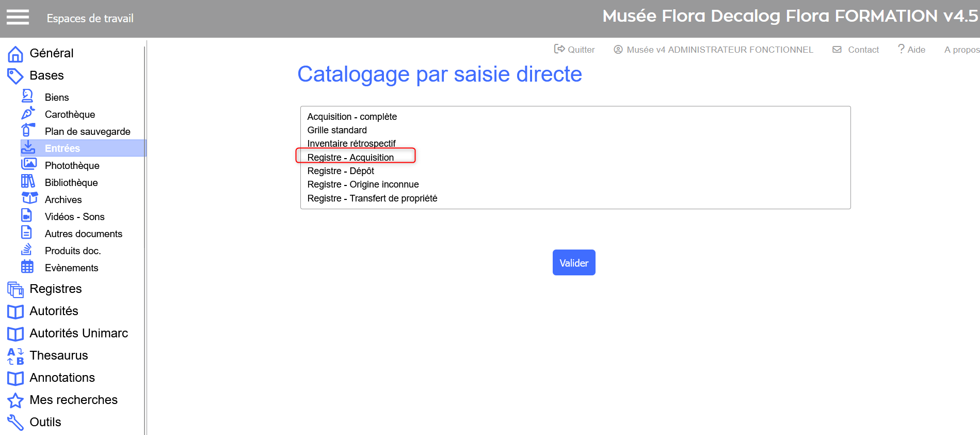
Task: Expand the Autorités Unimarc section
Action: pos(78,333)
